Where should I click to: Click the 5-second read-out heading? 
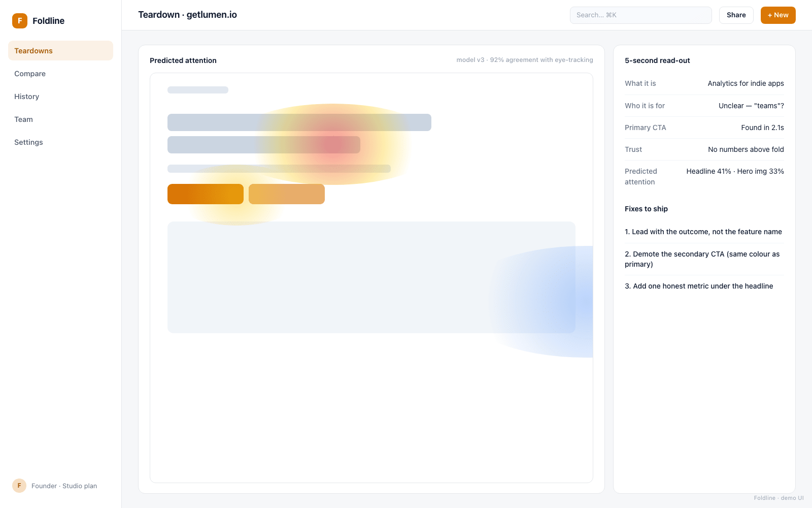pyautogui.click(x=657, y=60)
